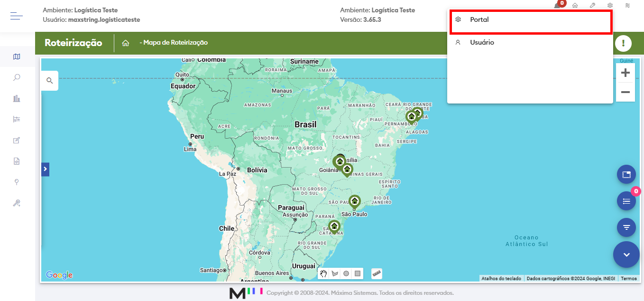The height and width of the screenshot is (301, 644).
Task: Select the map icon in left sidebar
Action: 17,57
